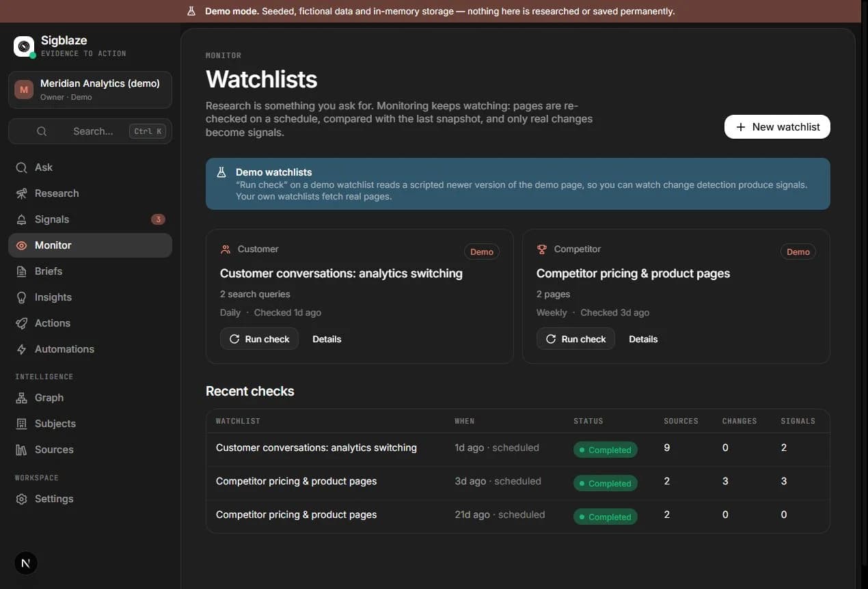Open Subjects in the sidebar
868x589 pixels.
click(x=90, y=424)
